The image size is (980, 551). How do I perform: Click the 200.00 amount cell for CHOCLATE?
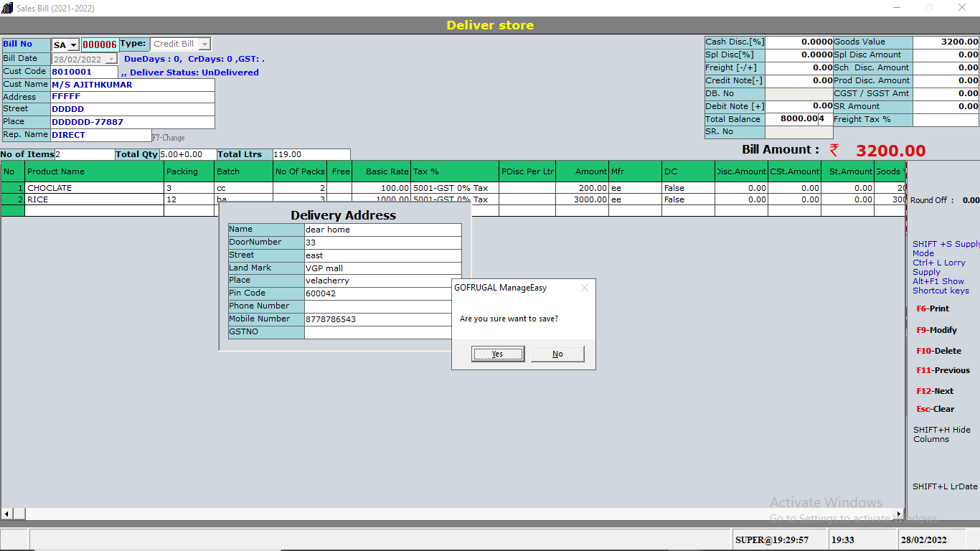tap(582, 188)
